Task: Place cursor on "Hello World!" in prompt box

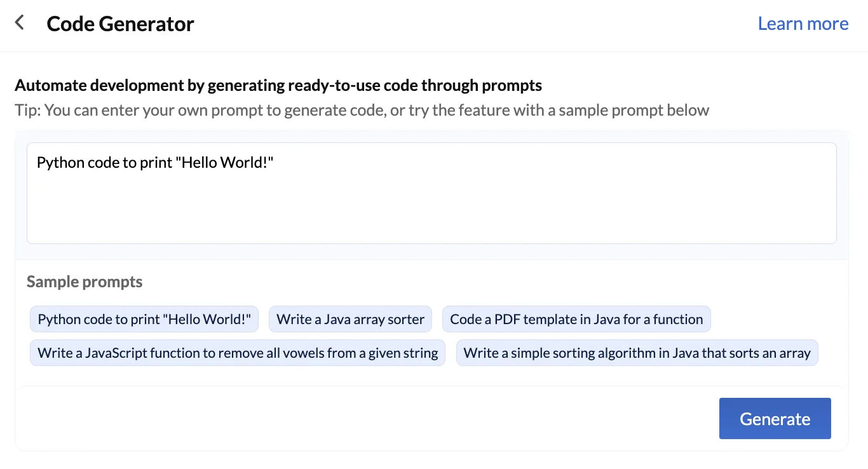Action: point(227,163)
